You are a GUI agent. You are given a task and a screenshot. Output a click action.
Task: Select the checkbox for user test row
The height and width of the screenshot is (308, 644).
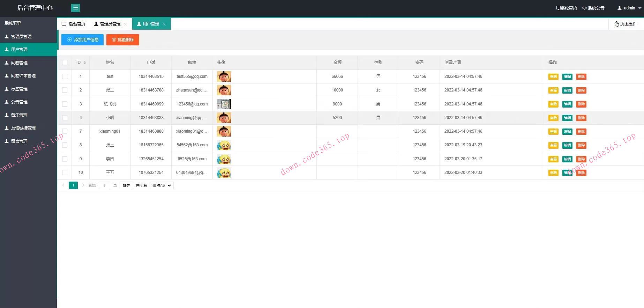coord(65,76)
